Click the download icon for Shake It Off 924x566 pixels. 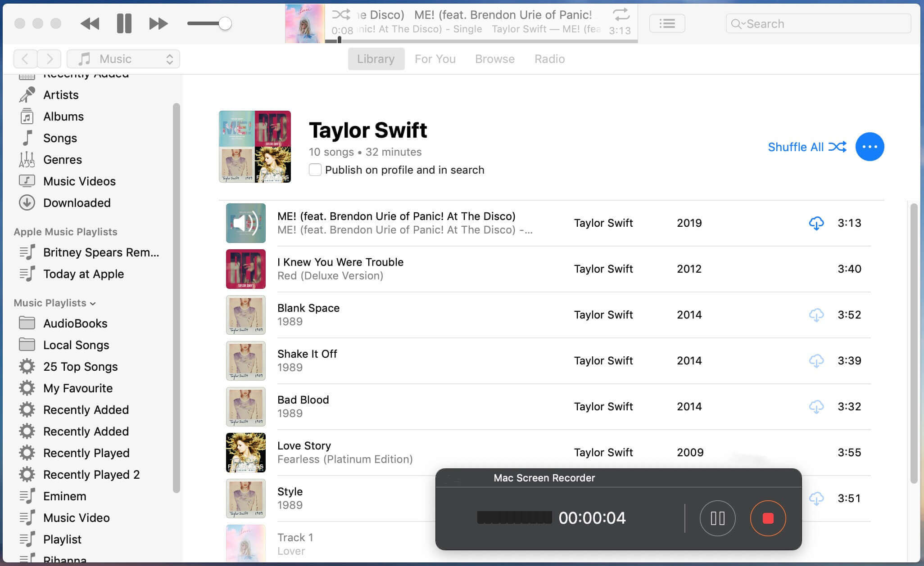pyautogui.click(x=816, y=359)
